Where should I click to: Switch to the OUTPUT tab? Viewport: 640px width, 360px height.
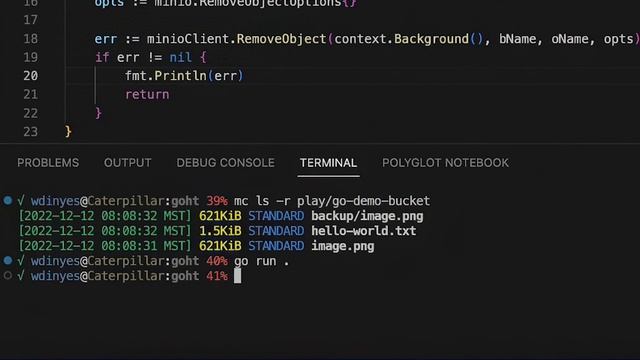tap(127, 163)
